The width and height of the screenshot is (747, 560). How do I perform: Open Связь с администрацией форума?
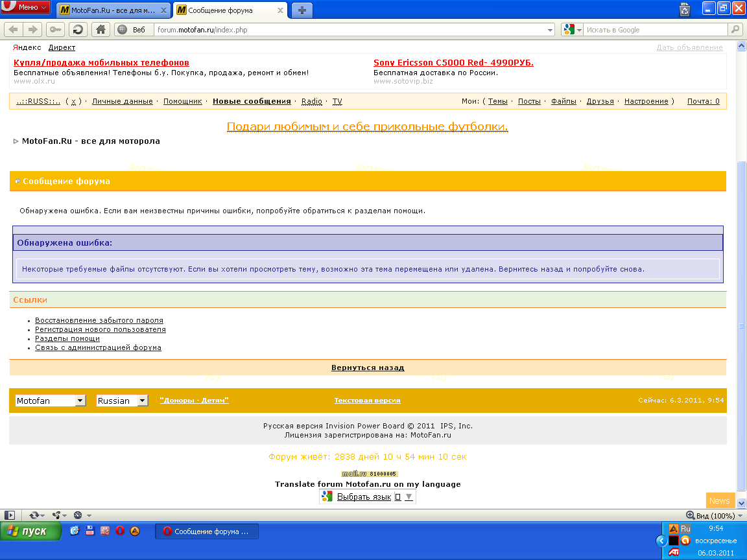[x=98, y=347]
